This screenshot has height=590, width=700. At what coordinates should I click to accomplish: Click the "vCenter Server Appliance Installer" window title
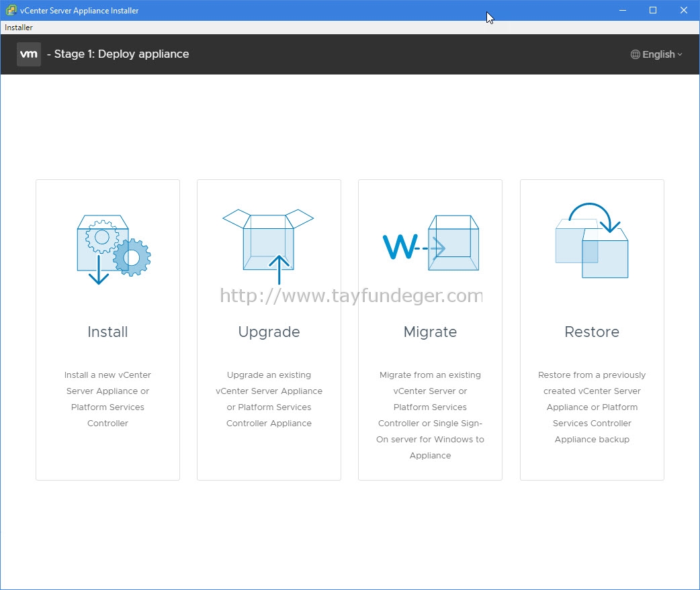79,11
